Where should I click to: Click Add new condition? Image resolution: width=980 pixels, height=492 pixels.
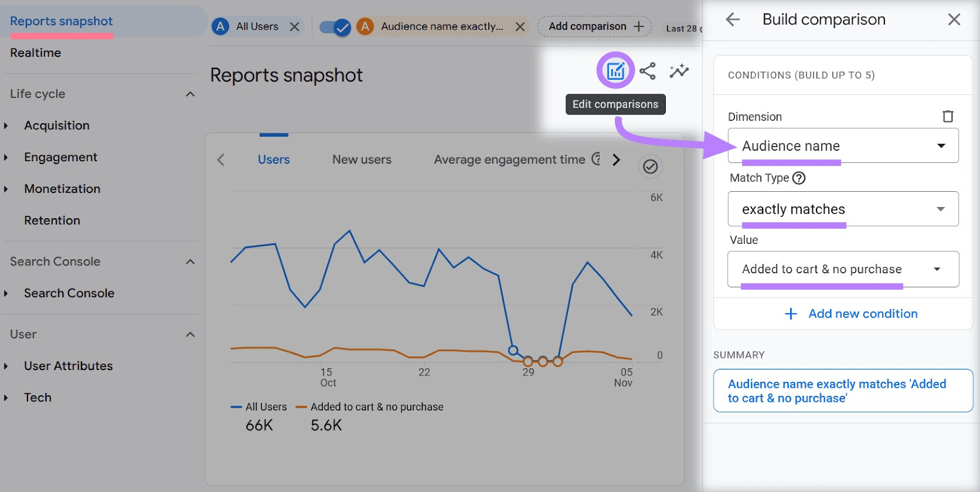pos(851,314)
